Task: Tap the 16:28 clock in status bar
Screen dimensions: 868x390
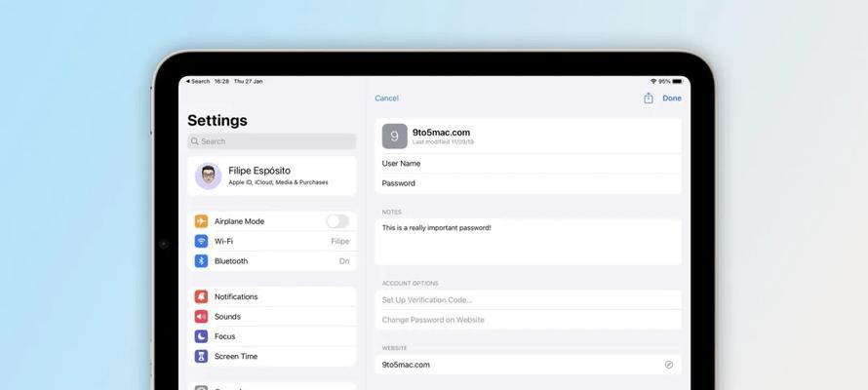Action: [222, 81]
